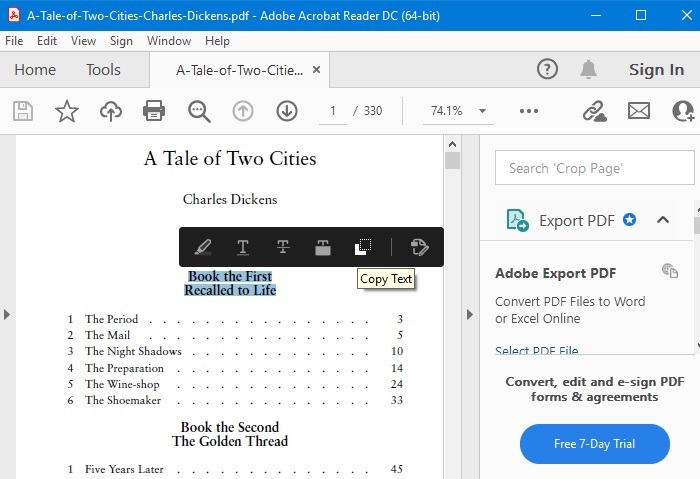Close the A-Tale-of-Two-Cities document tab
This screenshot has height=479, width=700.
pos(317,70)
